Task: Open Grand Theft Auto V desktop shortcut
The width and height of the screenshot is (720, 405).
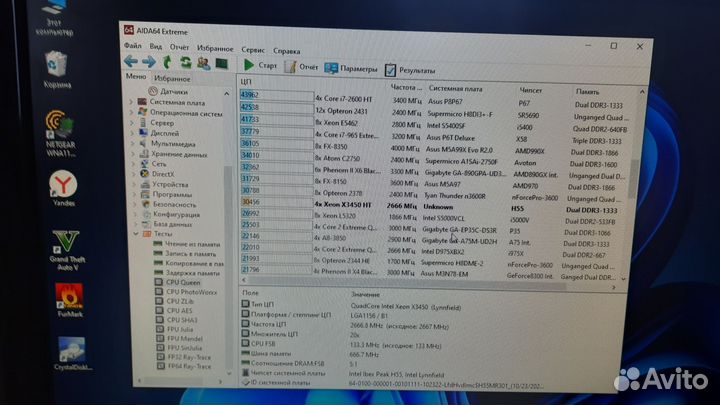Action: (x=64, y=243)
